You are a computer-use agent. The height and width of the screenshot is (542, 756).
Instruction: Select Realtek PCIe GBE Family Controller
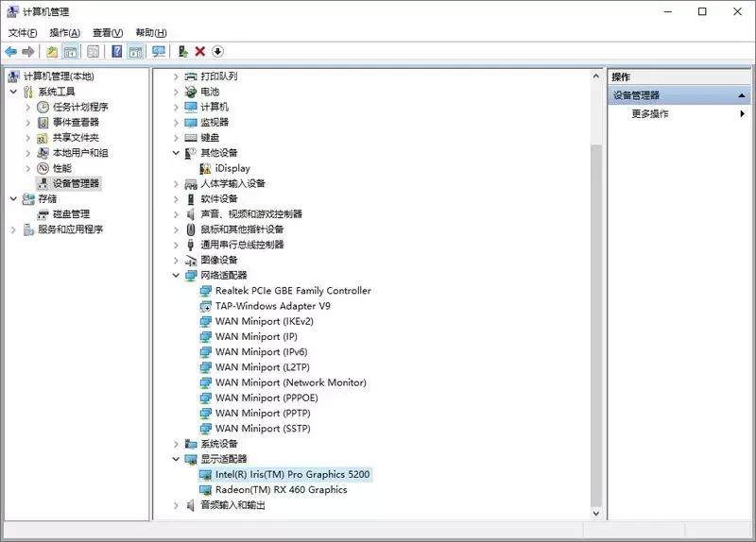point(293,291)
